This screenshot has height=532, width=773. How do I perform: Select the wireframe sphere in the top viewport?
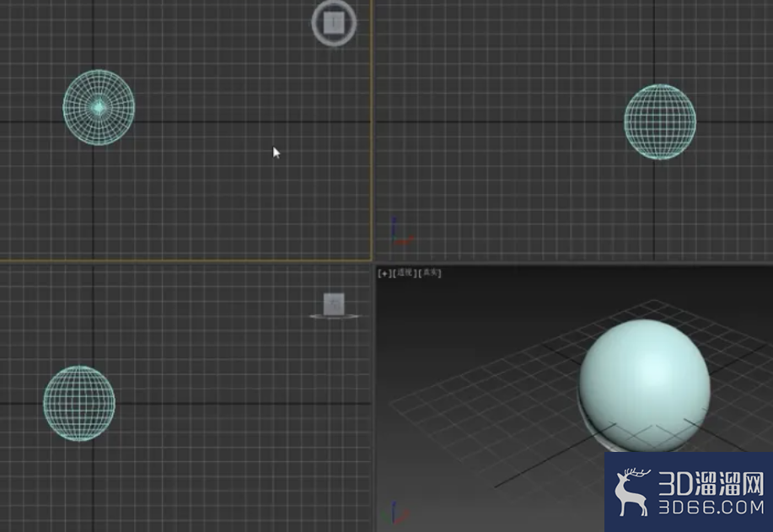[x=99, y=107]
